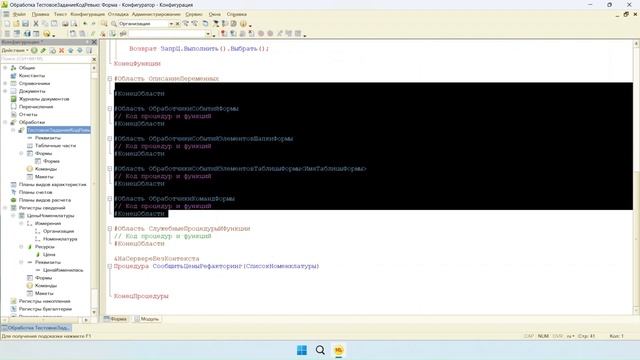Click the Print preview toolbar icon
Image resolution: width=640 pixels, height=360 pixels.
pyautogui.click(x=74, y=24)
